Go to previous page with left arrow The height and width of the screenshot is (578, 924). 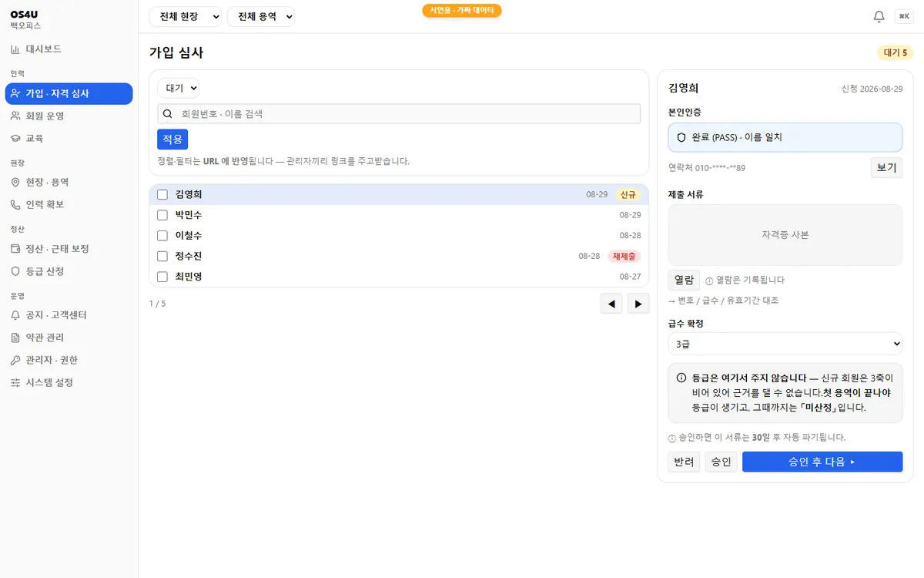(611, 304)
